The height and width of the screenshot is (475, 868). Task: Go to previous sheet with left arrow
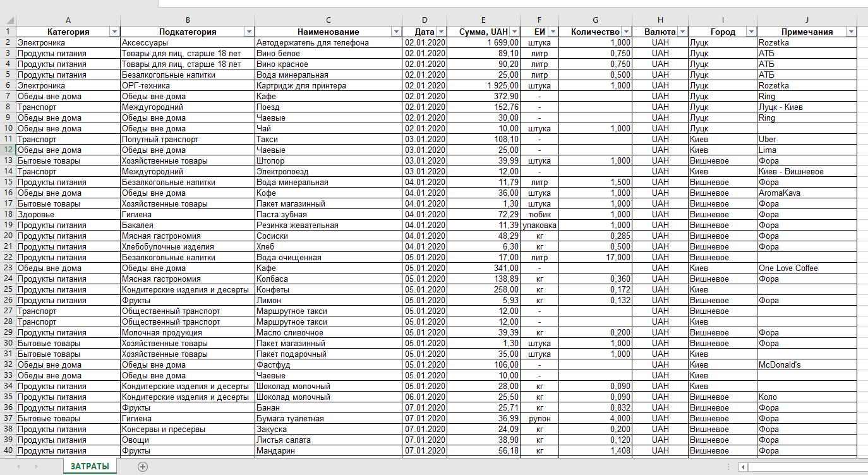[x=19, y=467]
